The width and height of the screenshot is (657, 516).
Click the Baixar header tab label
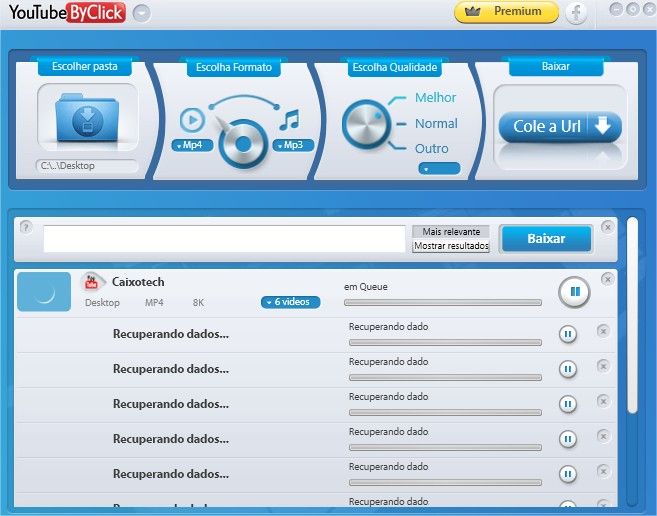556,66
